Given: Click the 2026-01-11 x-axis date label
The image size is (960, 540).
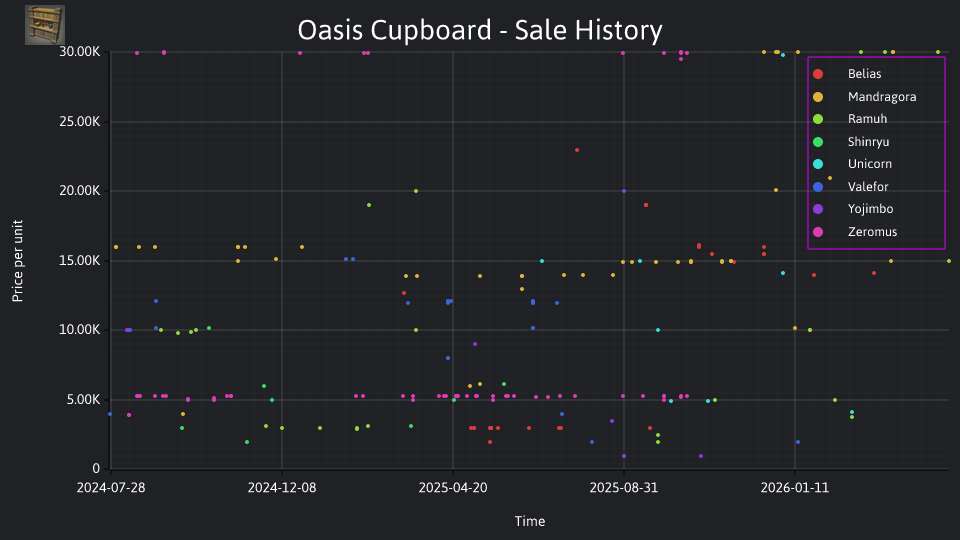Looking at the screenshot, I should 794,488.
